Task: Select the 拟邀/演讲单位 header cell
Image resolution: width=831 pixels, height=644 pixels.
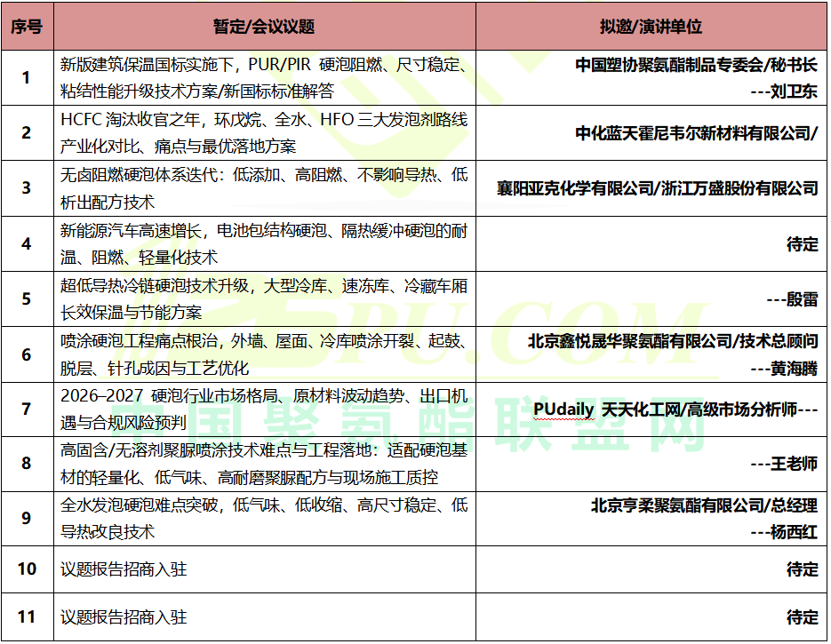Action: pos(651,26)
